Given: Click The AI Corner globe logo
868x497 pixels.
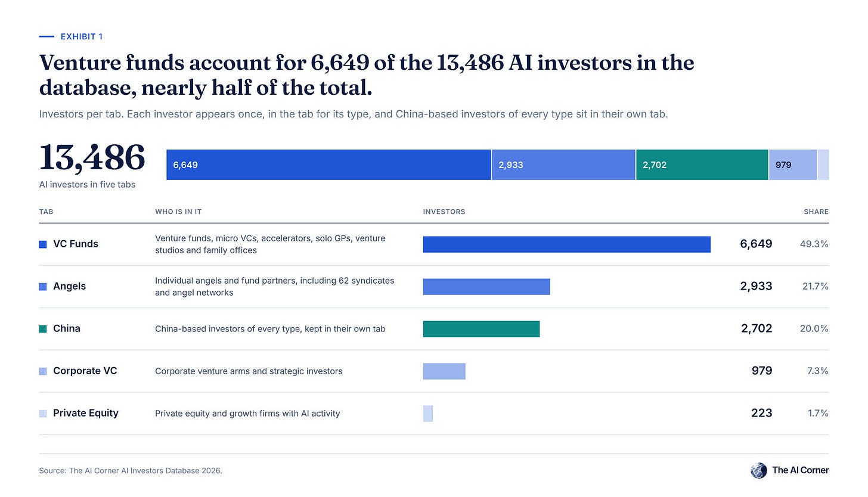Looking at the screenshot, I should [x=759, y=470].
